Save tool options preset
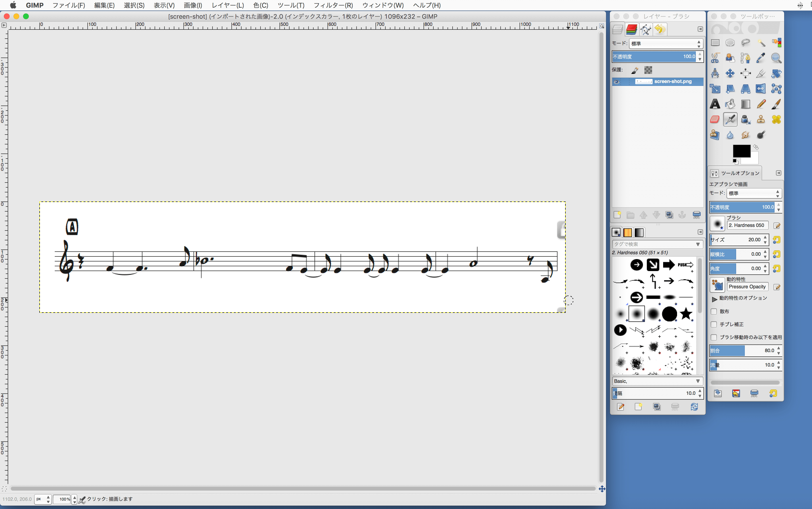The height and width of the screenshot is (509, 812). (x=718, y=394)
